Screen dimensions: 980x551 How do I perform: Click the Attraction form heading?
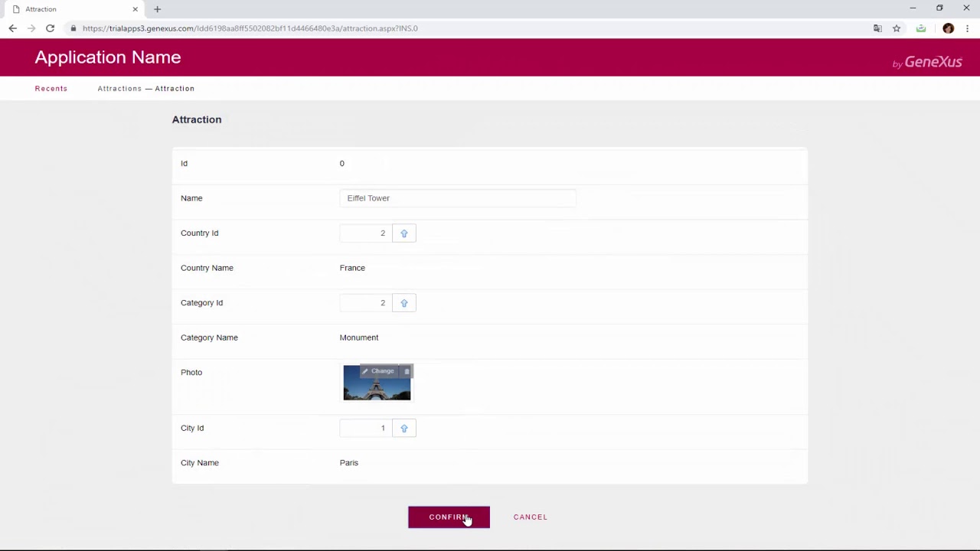tap(197, 119)
